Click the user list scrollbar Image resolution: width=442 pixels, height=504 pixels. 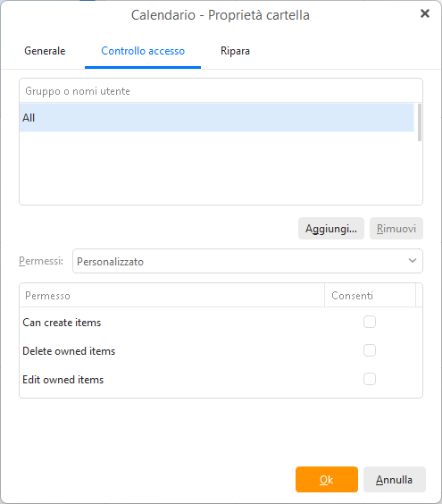click(x=419, y=122)
